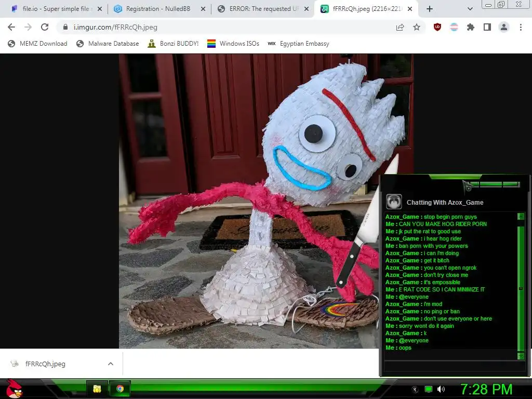The image size is (532, 399).
Task: Click message 'i'm mod' in chat
Action: pyautogui.click(x=433, y=304)
